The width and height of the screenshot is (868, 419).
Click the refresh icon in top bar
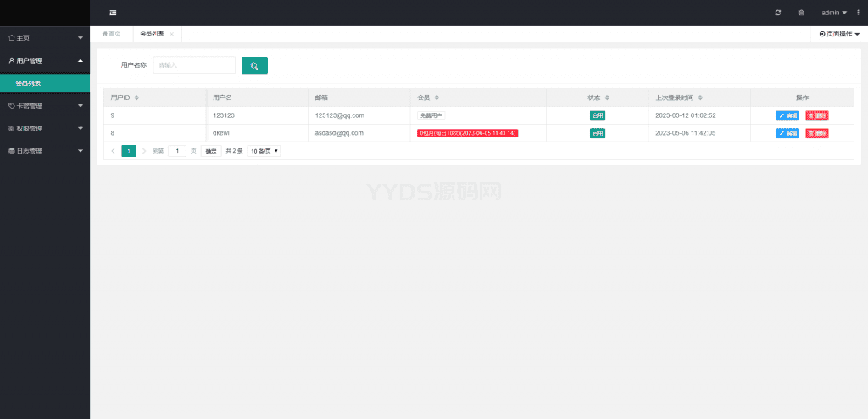778,13
